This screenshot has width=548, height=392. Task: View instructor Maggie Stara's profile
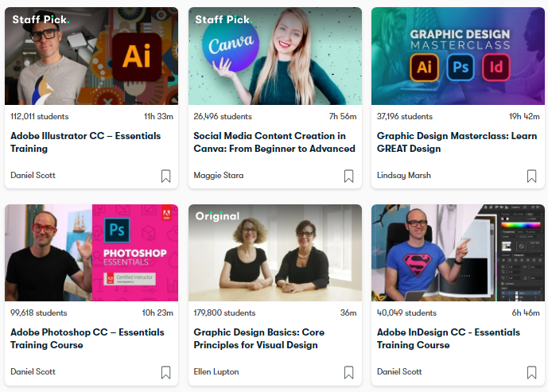click(219, 176)
